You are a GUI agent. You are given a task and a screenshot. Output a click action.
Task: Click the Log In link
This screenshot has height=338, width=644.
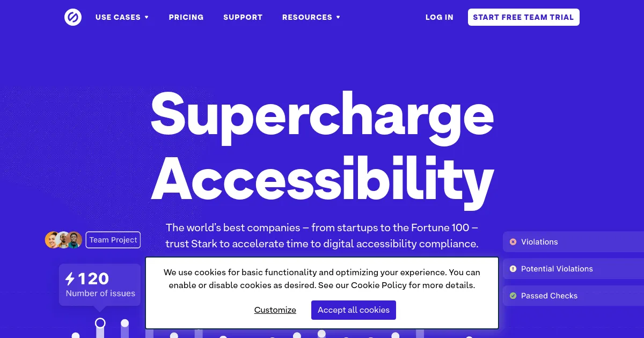(439, 17)
